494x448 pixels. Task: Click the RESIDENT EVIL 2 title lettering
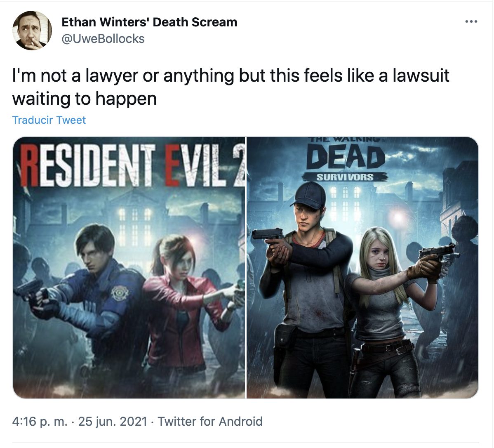click(132, 165)
